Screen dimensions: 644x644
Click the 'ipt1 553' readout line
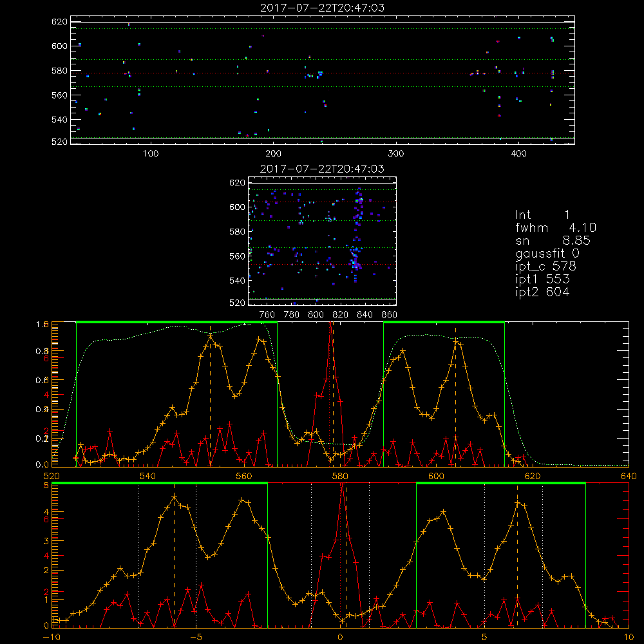[x=542, y=279]
